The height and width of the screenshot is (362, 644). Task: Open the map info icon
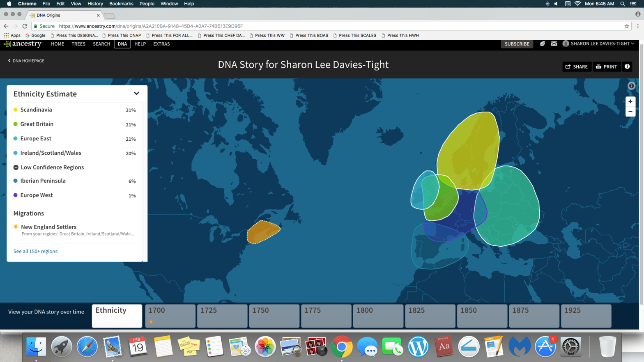[x=631, y=86]
